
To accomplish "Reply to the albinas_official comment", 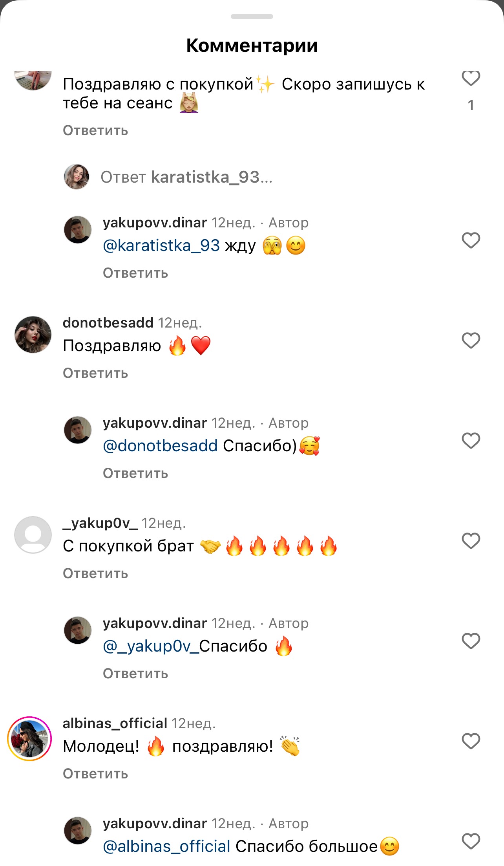I will 95,774.
